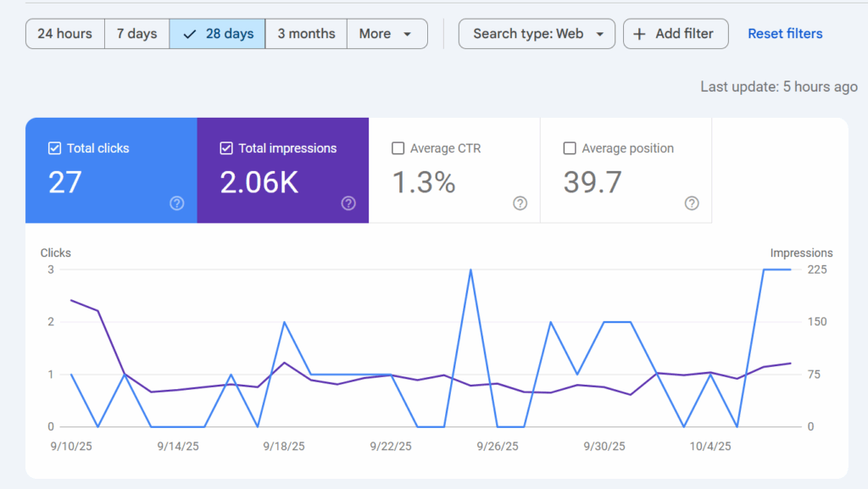Click the clicks peak near 9/25/25 on chart
868x489 pixels.
[x=470, y=270]
